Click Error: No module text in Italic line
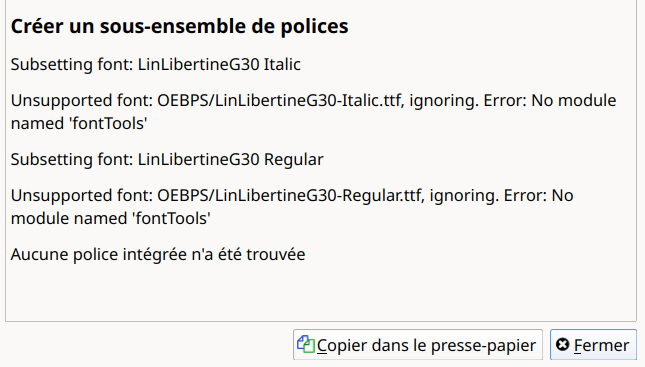 click(x=550, y=101)
